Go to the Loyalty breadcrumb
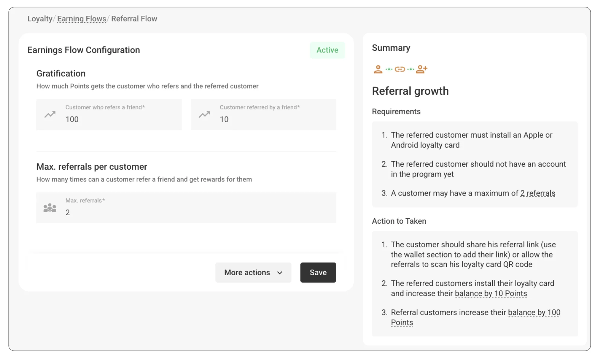 [40, 19]
